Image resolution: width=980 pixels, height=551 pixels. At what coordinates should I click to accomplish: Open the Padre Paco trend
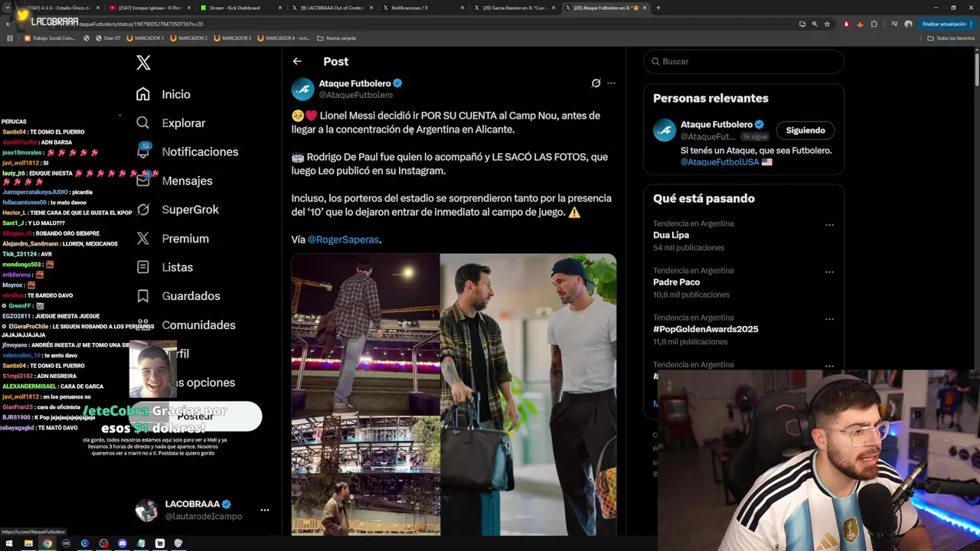coord(677,282)
